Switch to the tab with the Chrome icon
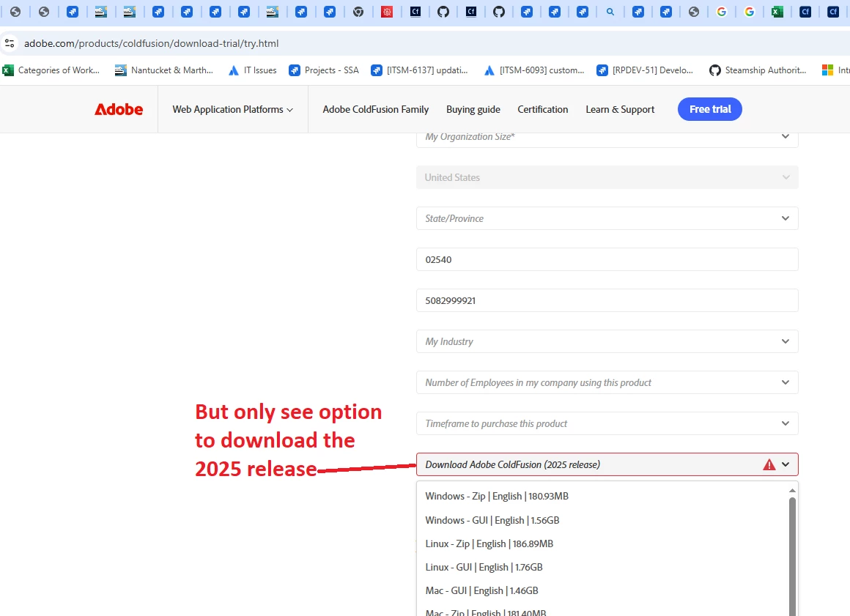This screenshot has width=850, height=616. click(358, 12)
